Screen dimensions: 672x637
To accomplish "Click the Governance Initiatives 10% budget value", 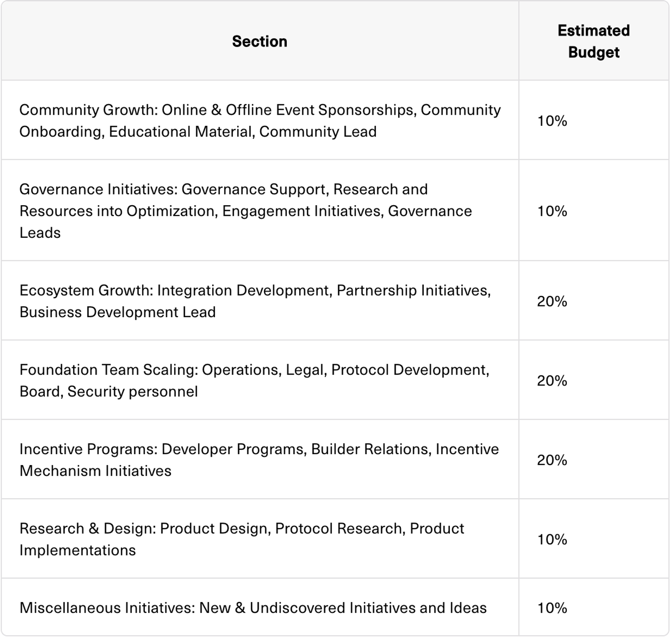I will coord(552,211).
